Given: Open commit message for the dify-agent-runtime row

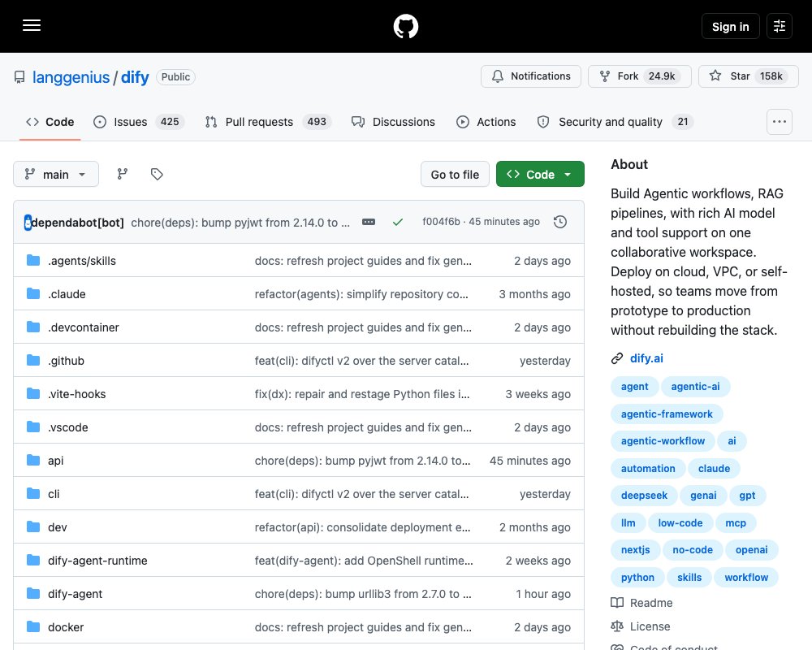Looking at the screenshot, I should pyautogui.click(x=364, y=561).
